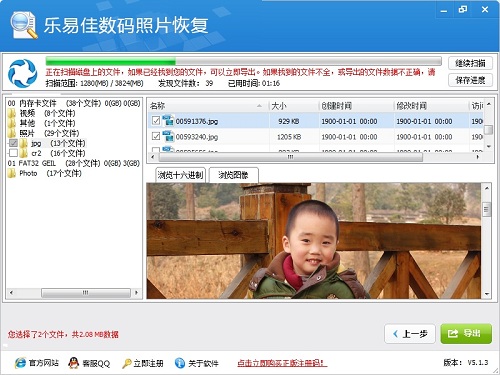This screenshot has height=375, width=500.
Task: Click the file list scroll down arrow
Action: point(489,146)
